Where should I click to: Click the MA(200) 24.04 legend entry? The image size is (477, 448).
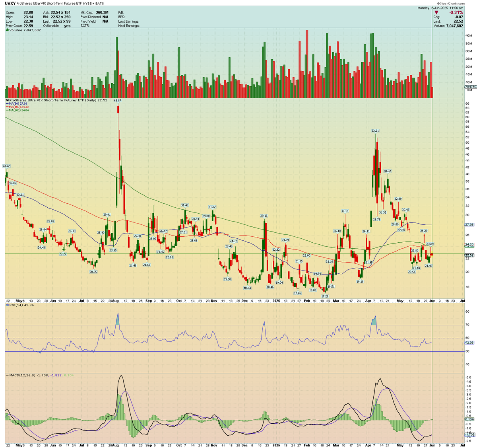click(17, 110)
